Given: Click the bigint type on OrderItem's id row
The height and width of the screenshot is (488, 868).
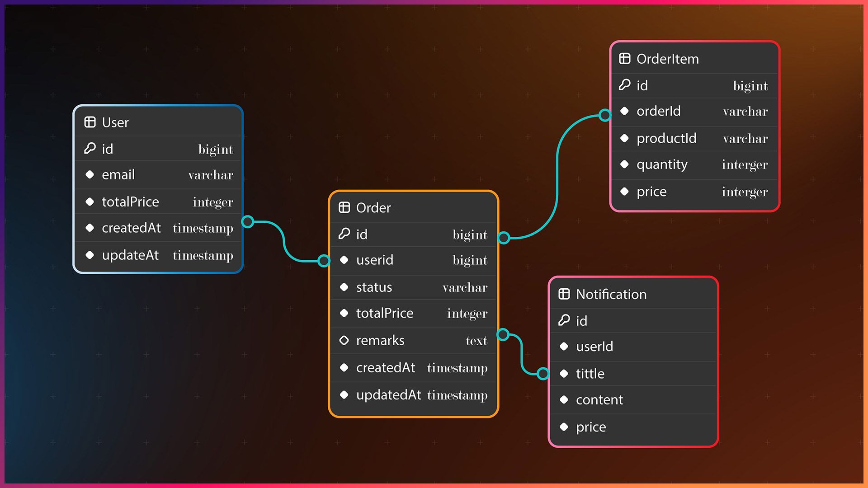Looking at the screenshot, I should pyautogui.click(x=750, y=86).
